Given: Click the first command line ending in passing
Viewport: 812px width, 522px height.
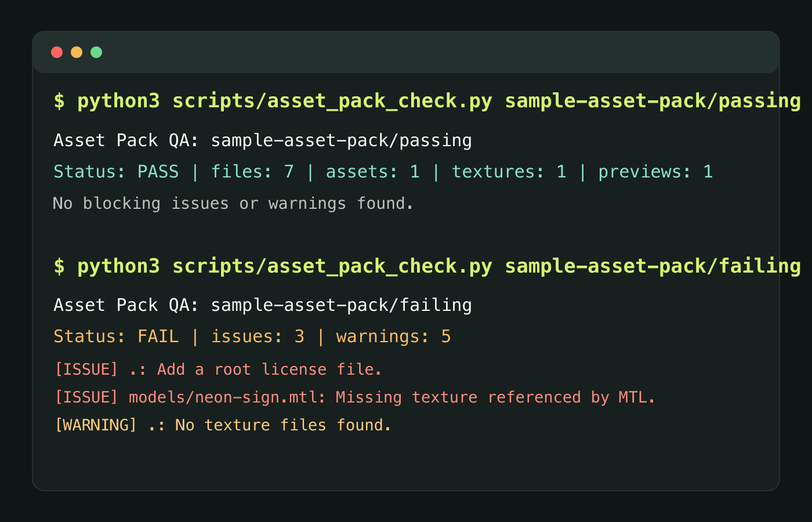Looking at the screenshot, I should 427,101.
